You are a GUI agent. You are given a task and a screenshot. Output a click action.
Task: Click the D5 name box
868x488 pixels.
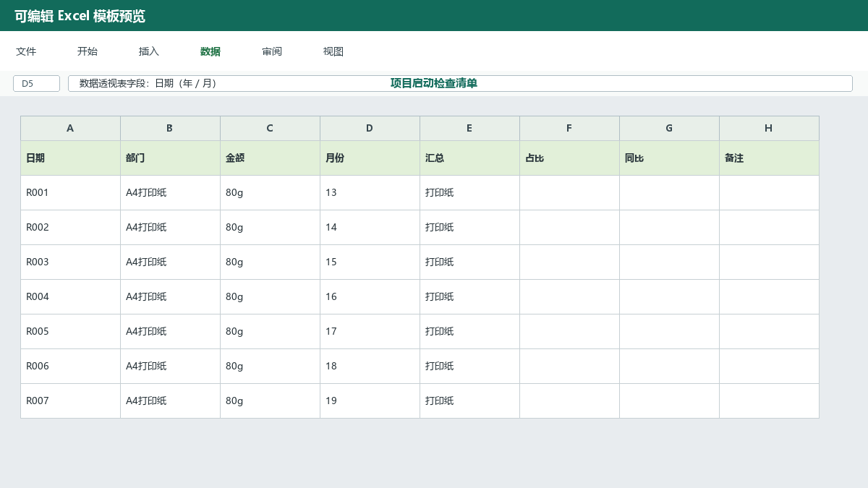coord(36,83)
